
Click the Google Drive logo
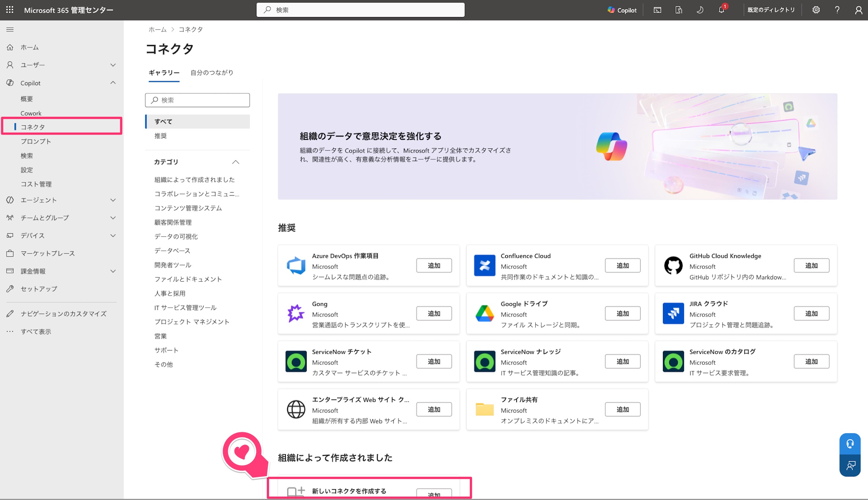[485, 313]
